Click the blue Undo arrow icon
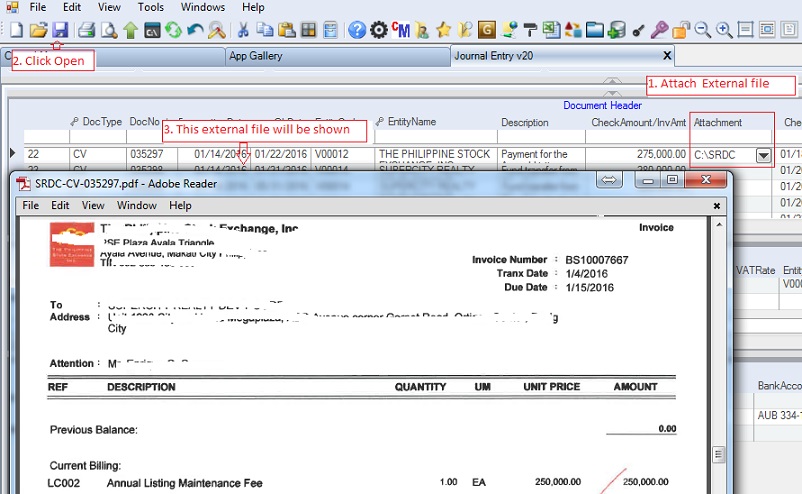This screenshot has width=802, height=494. [195, 30]
